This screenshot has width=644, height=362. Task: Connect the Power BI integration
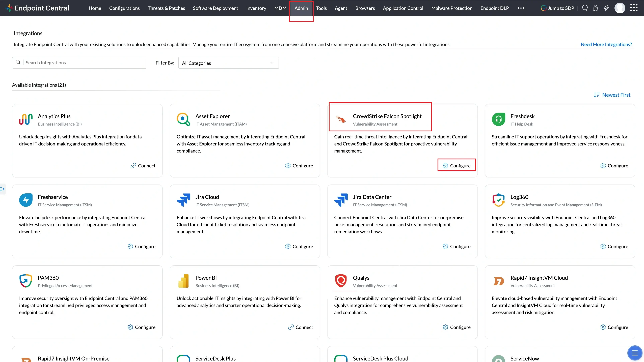300,327
